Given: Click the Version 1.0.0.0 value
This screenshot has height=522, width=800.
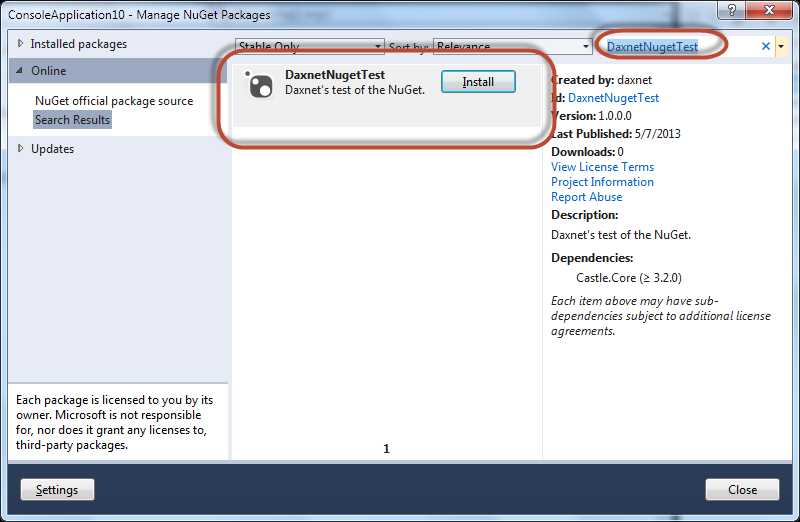Looking at the screenshot, I should pyautogui.click(x=615, y=116).
